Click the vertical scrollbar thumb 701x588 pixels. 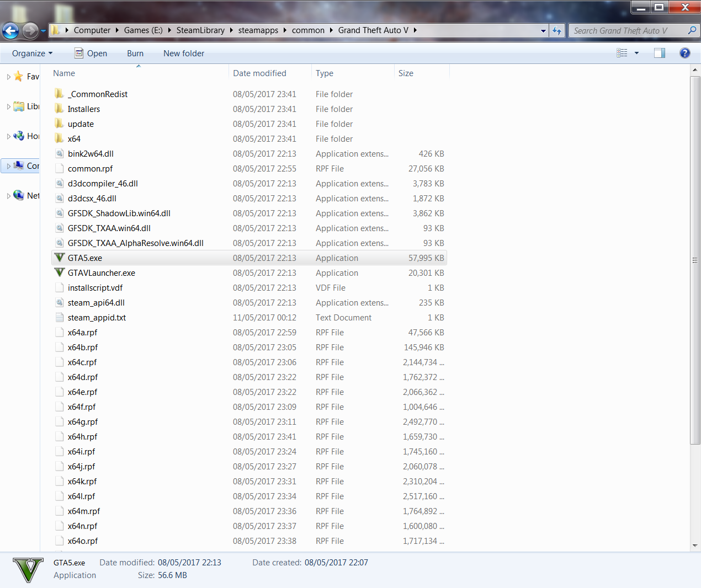(695, 260)
